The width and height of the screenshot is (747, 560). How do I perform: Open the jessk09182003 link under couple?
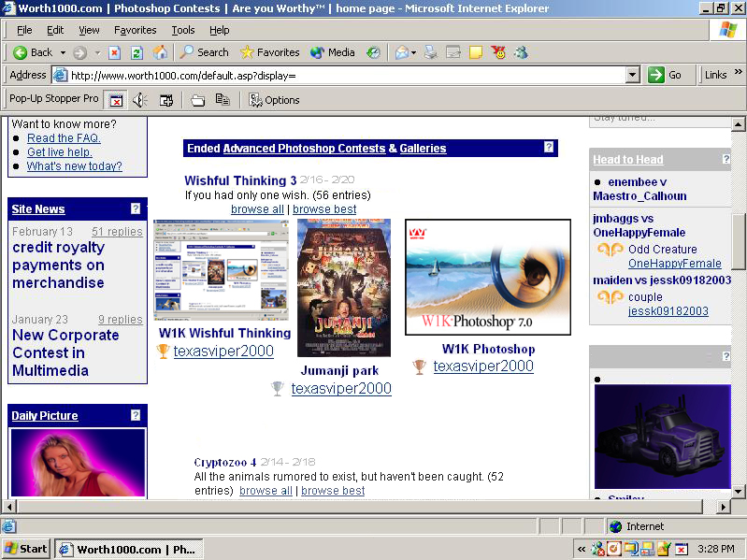[x=668, y=311]
